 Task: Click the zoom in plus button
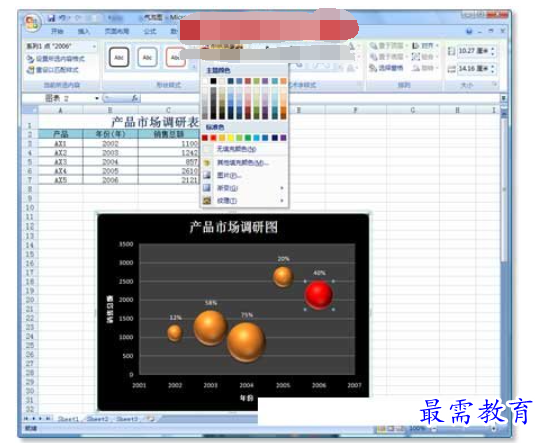pyautogui.click(x=494, y=429)
